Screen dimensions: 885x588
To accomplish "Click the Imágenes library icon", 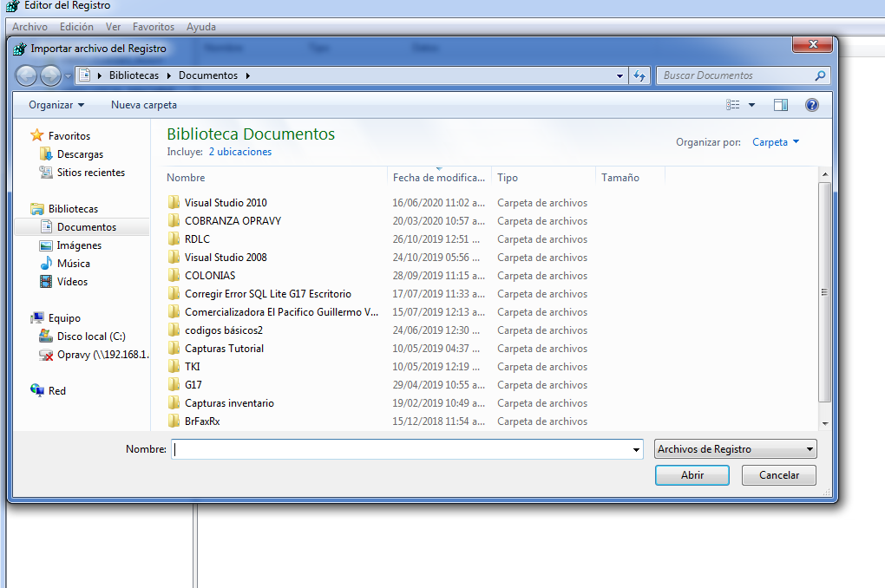I will pos(46,245).
